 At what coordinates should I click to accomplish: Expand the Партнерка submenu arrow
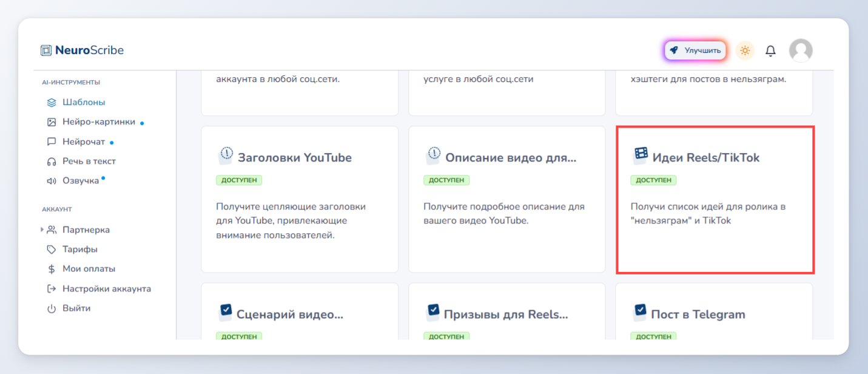pyautogui.click(x=42, y=229)
